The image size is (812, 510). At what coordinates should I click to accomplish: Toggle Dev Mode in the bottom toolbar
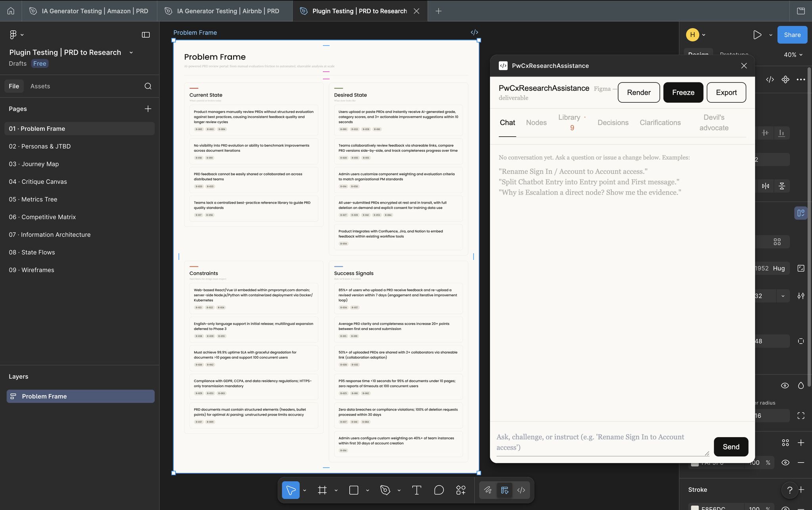tap(521, 490)
